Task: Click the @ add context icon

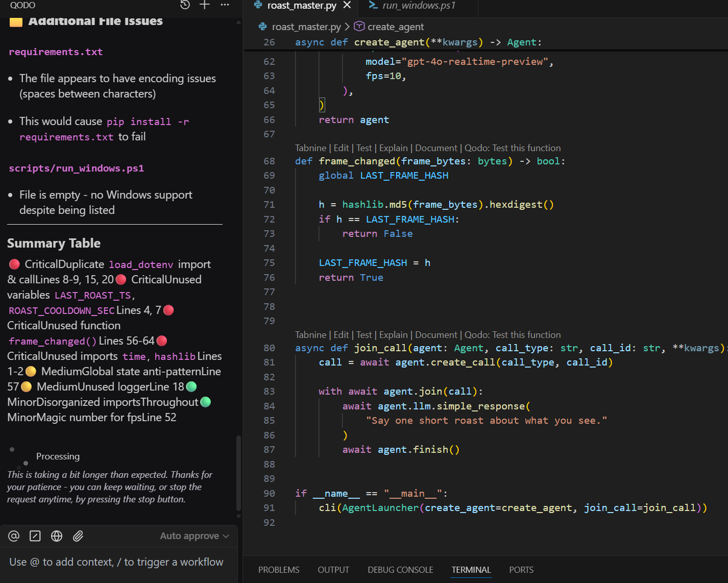Action: click(x=14, y=536)
